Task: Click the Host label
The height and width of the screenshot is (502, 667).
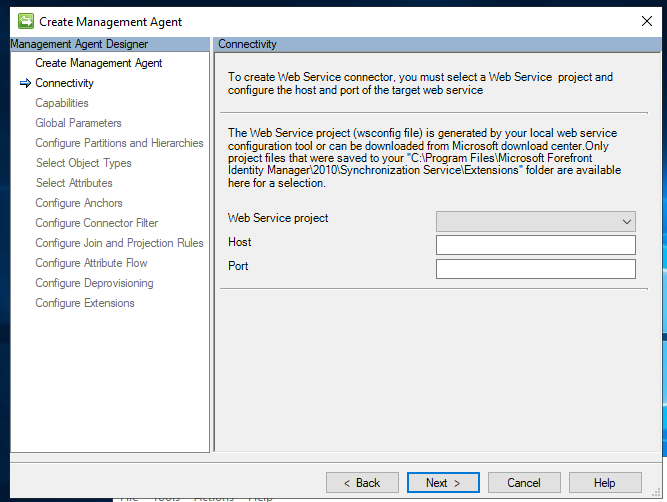Action: (239, 242)
